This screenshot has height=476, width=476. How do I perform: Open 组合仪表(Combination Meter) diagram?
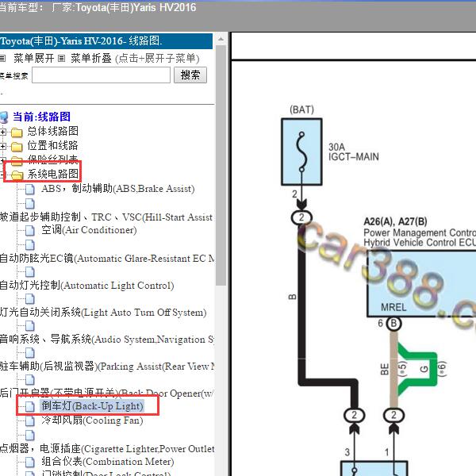coord(108,462)
